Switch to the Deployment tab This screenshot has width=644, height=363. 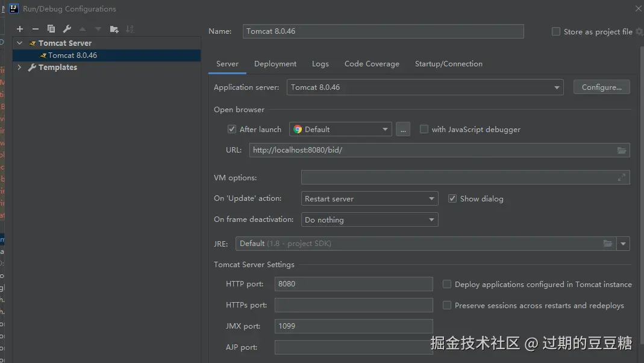275,64
